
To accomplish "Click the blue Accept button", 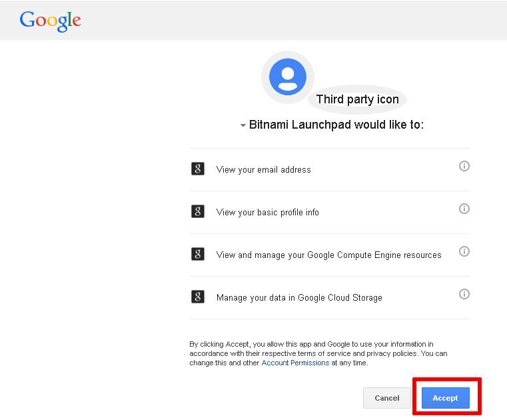I will 445,398.
